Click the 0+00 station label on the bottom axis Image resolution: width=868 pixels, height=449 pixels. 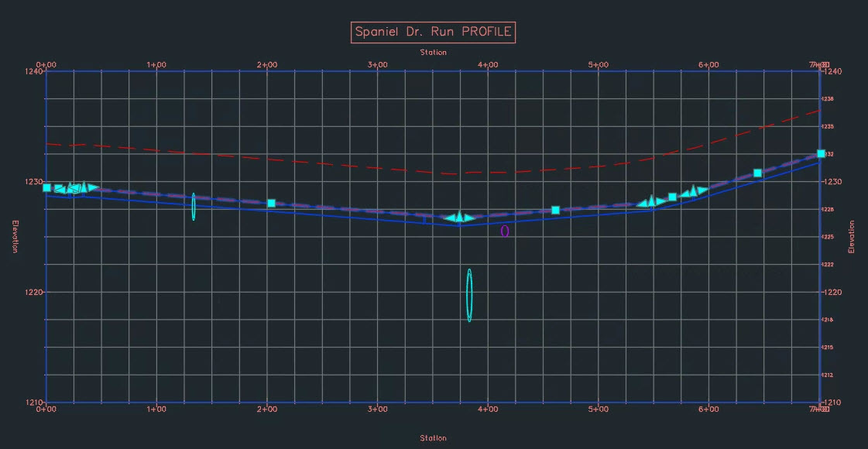click(x=46, y=410)
